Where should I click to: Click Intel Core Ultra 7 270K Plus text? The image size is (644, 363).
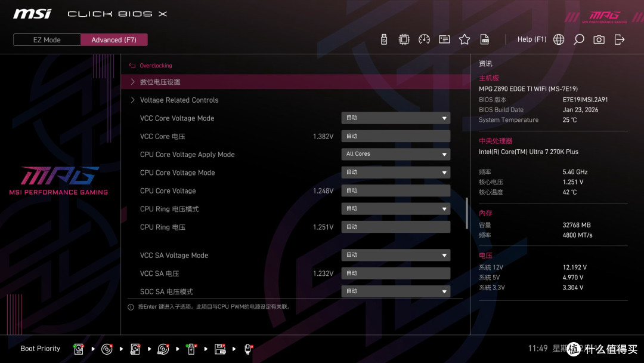pyautogui.click(x=528, y=152)
